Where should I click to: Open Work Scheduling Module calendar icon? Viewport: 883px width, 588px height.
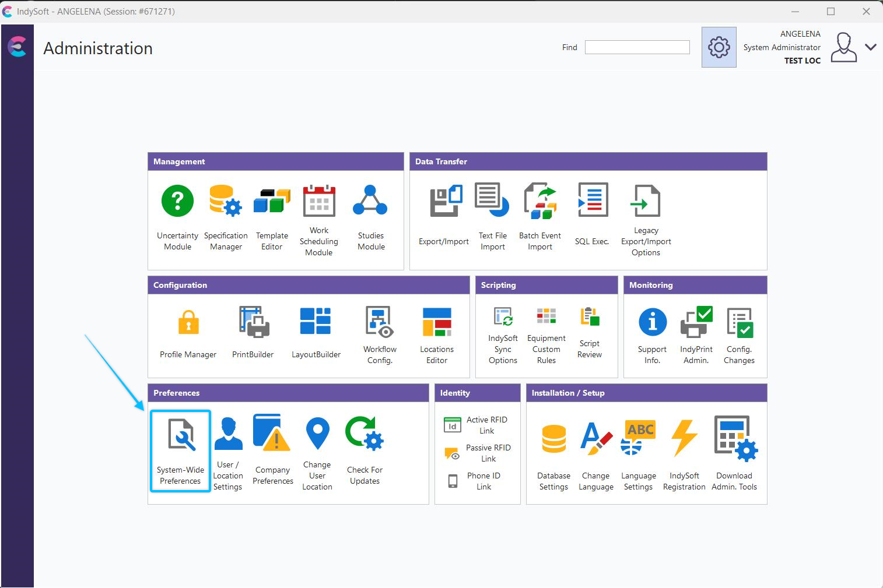[x=319, y=201]
